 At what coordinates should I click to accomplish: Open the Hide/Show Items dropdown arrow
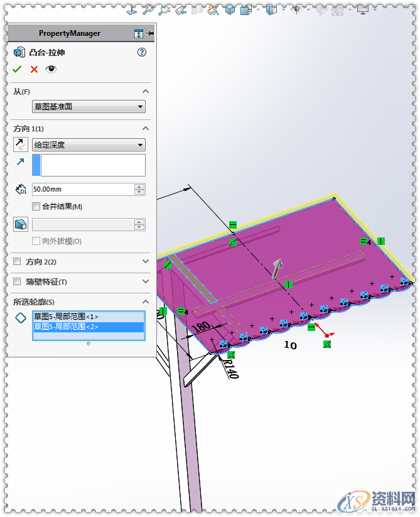pyautogui.click(x=308, y=10)
